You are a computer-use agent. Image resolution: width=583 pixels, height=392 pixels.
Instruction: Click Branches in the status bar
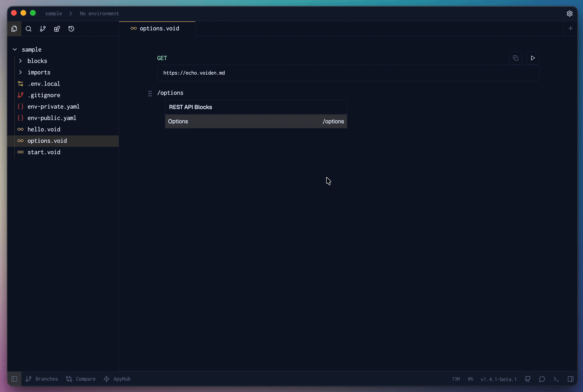point(42,379)
